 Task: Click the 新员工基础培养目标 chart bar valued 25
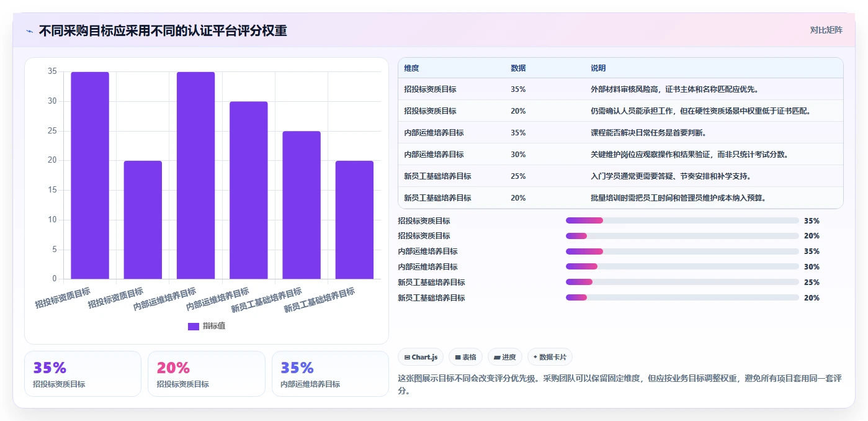pyautogui.click(x=302, y=205)
